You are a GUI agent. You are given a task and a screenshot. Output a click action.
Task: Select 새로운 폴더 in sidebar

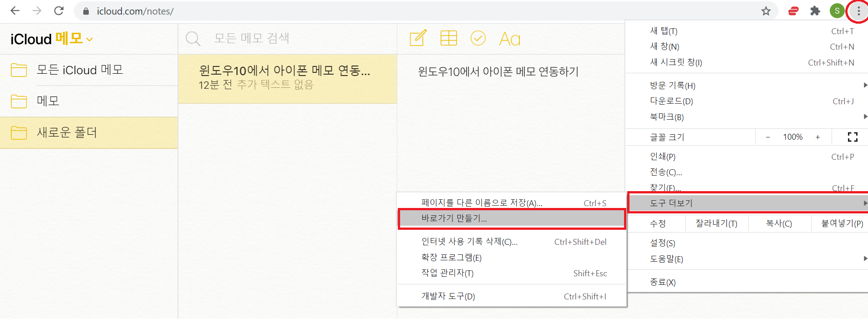(x=89, y=132)
